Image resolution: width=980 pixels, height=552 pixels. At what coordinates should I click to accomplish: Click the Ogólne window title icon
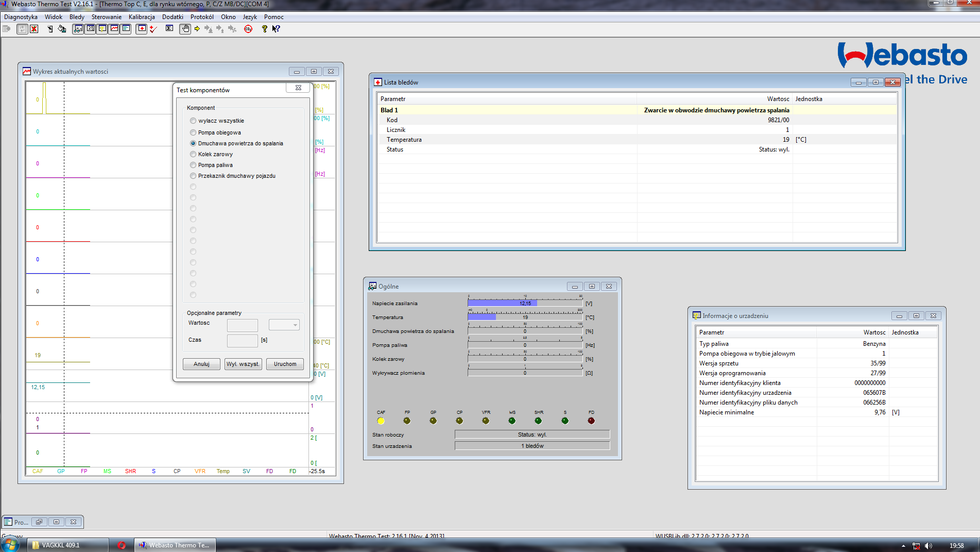(x=372, y=286)
